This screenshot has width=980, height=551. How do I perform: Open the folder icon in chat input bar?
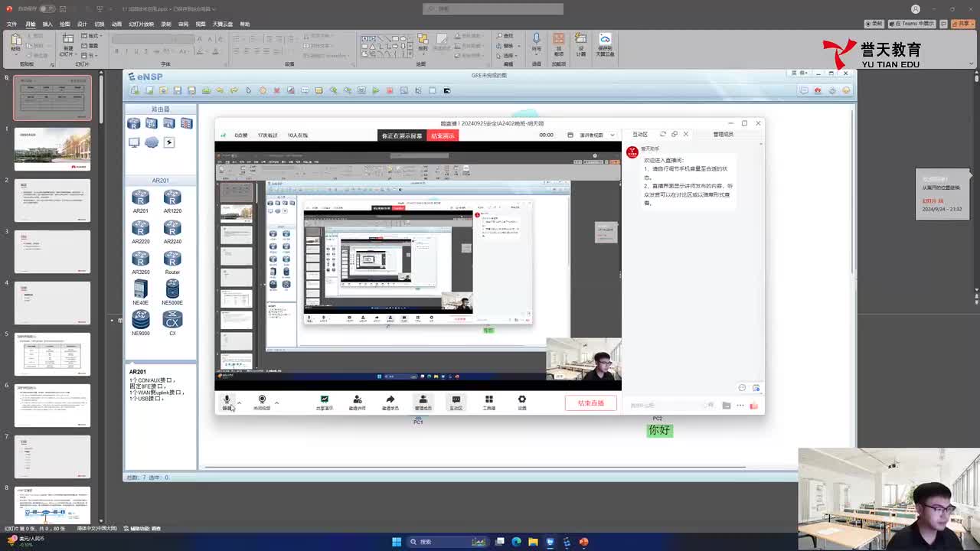point(727,406)
